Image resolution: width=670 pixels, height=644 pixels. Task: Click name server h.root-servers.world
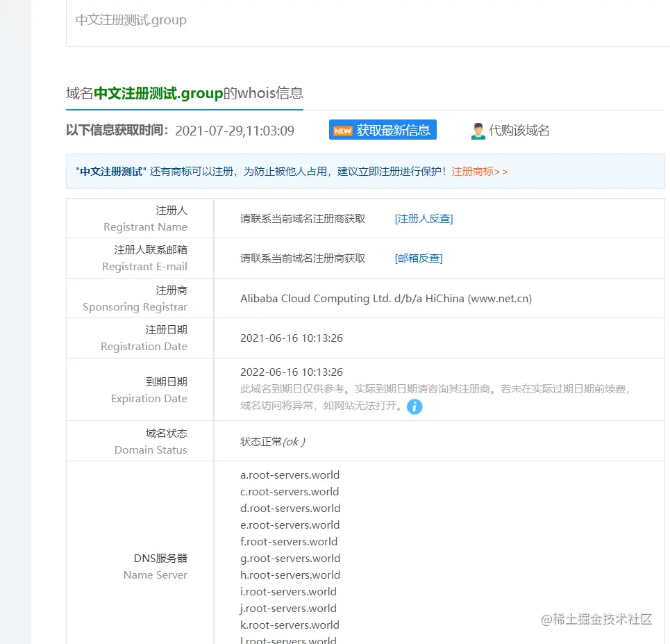click(290, 575)
